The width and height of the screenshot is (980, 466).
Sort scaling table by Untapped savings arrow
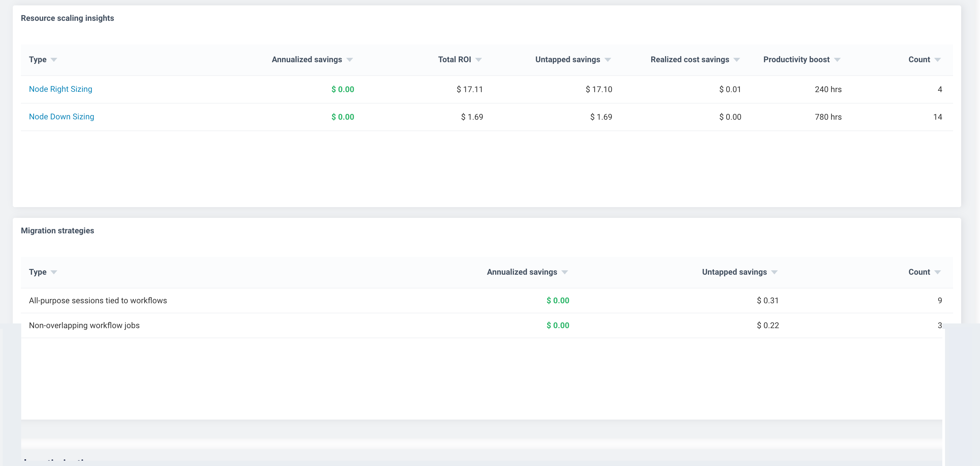pos(607,60)
